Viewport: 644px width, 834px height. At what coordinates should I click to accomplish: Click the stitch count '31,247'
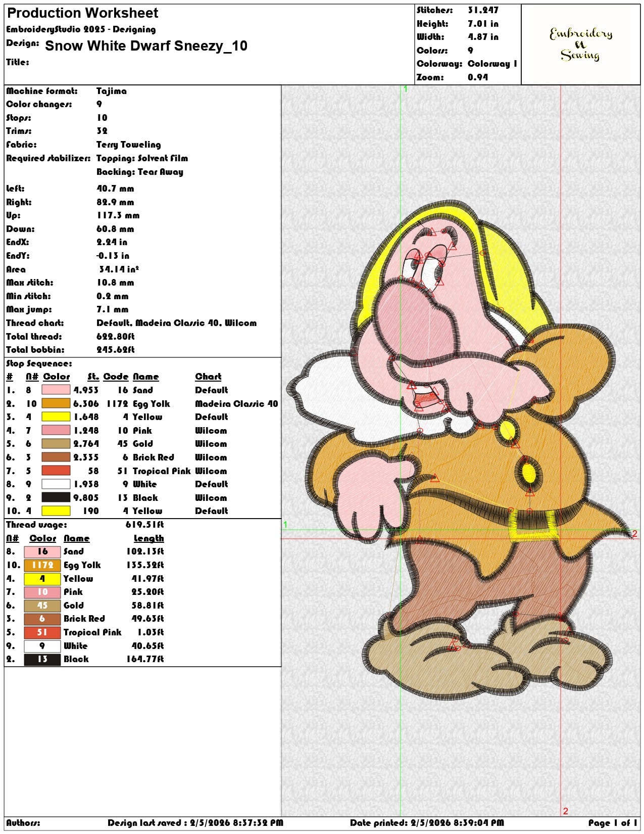click(x=483, y=10)
